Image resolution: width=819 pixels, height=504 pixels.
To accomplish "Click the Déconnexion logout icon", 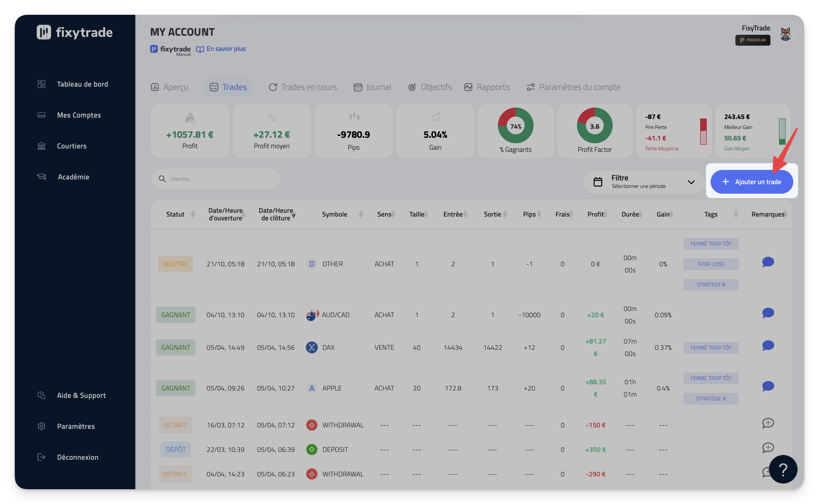I will (41, 457).
